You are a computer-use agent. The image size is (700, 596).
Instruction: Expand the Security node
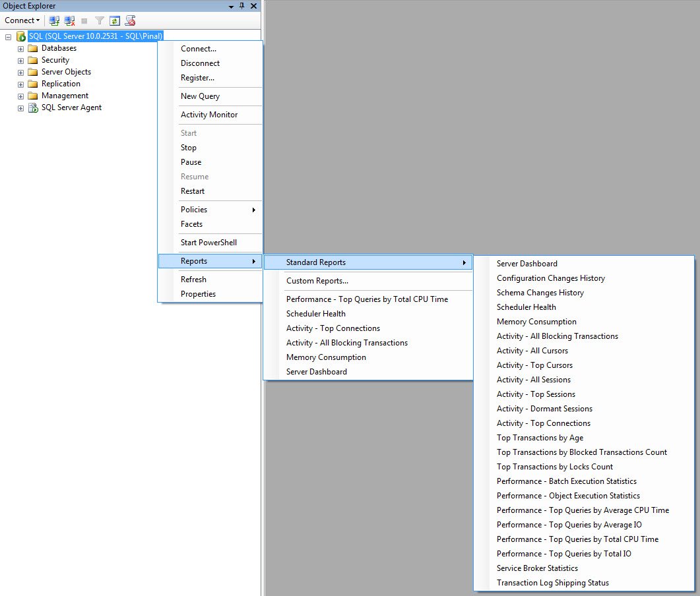click(20, 61)
